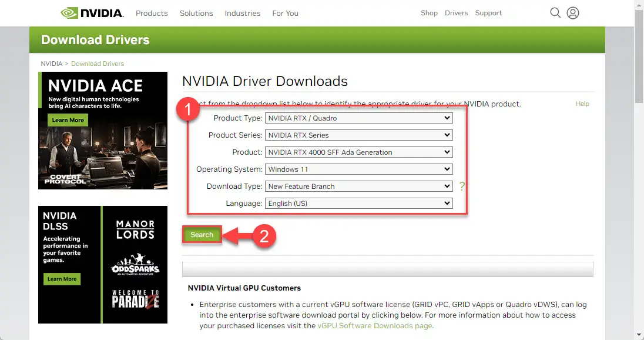The width and height of the screenshot is (644, 340).
Task: Click the Download Type help question mark
Action: pyautogui.click(x=462, y=186)
